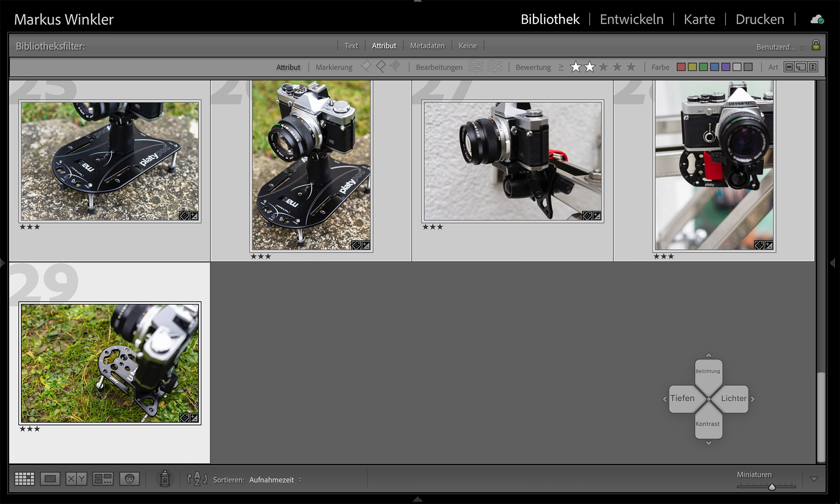
Task: Filter by blue color label
Action: [714, 67]
